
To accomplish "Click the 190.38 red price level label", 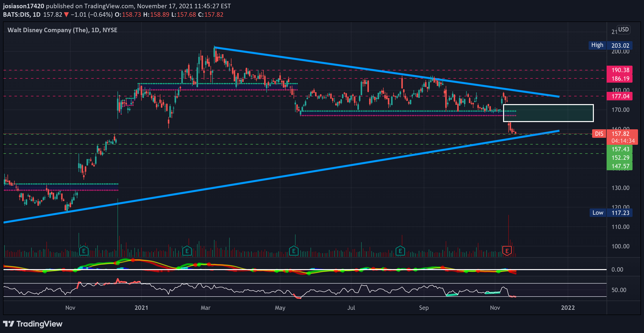I will click(620, 70).
